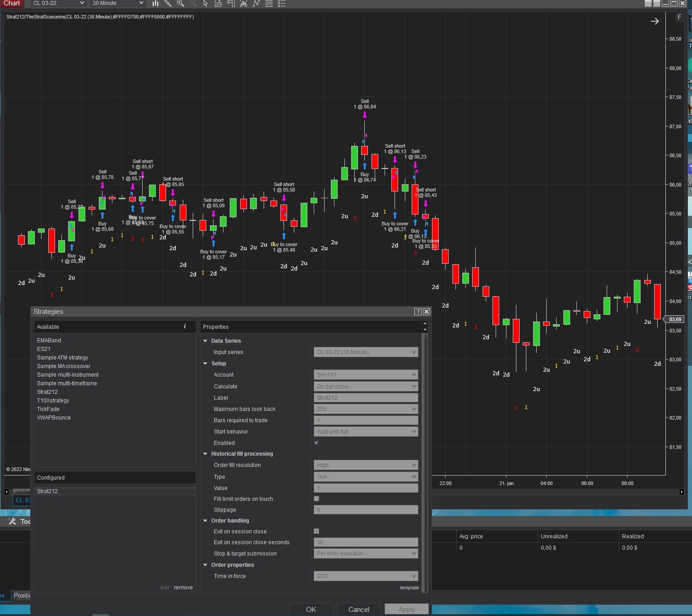Select Sample multi-timeframe strategy
Viewport: 692px width, 616px height.
[67, 383]
